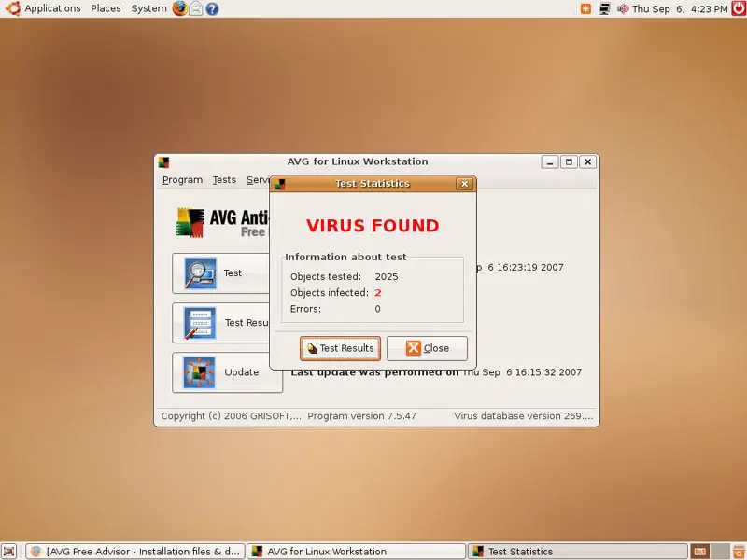Open the Places menu in top panel
Screen dimensions: 747x560
pyautogui.click(x=106, y=8)
